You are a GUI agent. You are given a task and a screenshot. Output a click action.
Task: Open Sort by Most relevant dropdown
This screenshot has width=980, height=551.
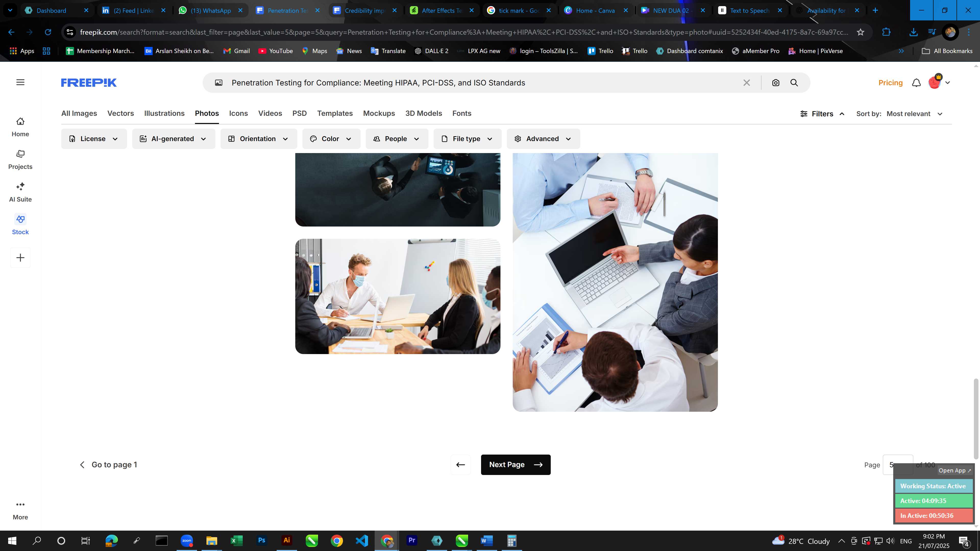pyautogui.click(x=915, y=114)
